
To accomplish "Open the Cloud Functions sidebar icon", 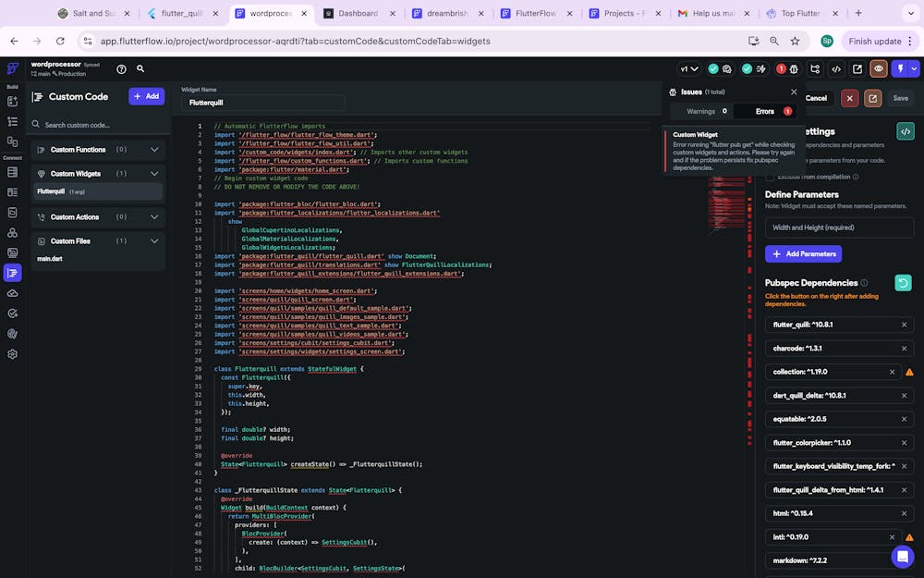I will coord(12,293).
